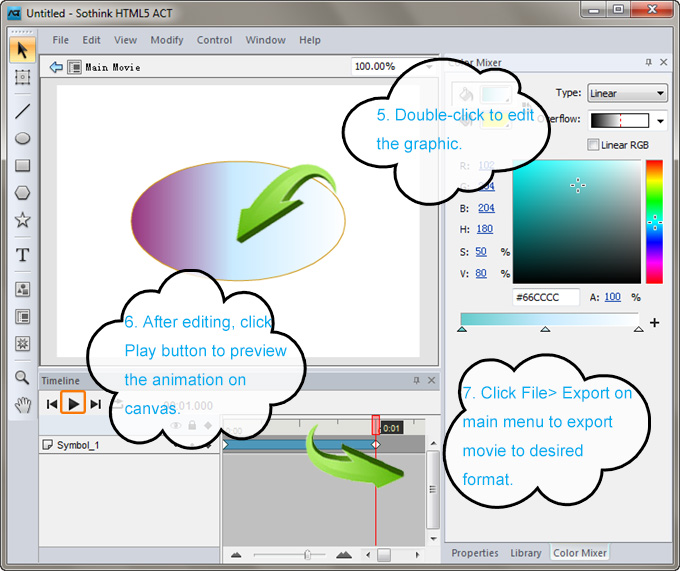Select the Rectangle tool
The height and width of the screenshot is (571, 680).
coord(22,165)
